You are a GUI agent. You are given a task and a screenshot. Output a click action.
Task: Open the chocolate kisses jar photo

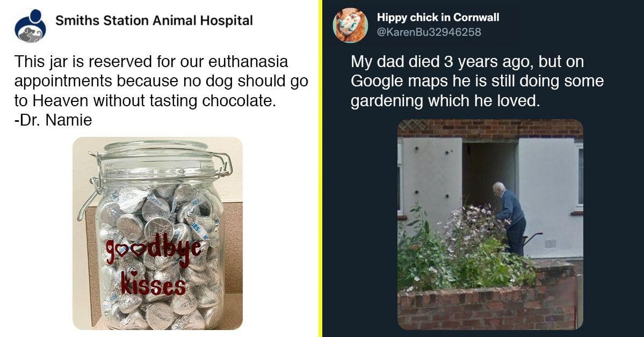point(157,233)
